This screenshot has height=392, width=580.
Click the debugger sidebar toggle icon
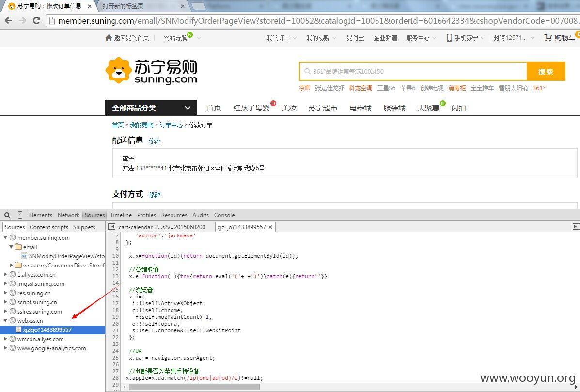pos(576,227)
